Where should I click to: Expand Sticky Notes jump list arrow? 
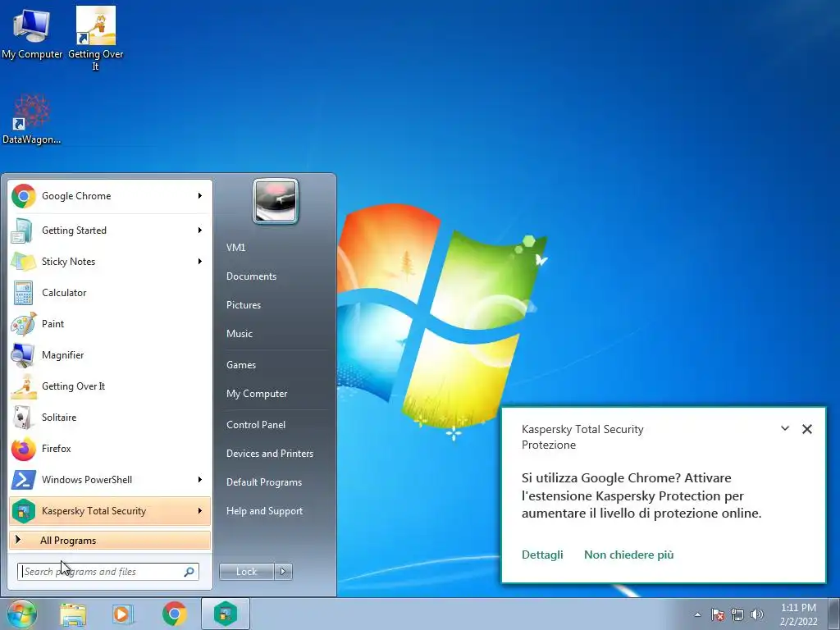[x=200, y=262]
